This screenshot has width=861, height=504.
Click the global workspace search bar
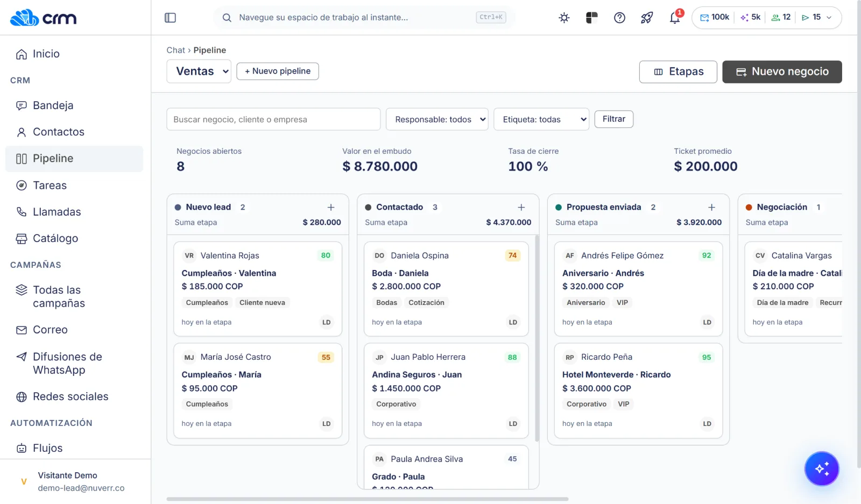364,18
